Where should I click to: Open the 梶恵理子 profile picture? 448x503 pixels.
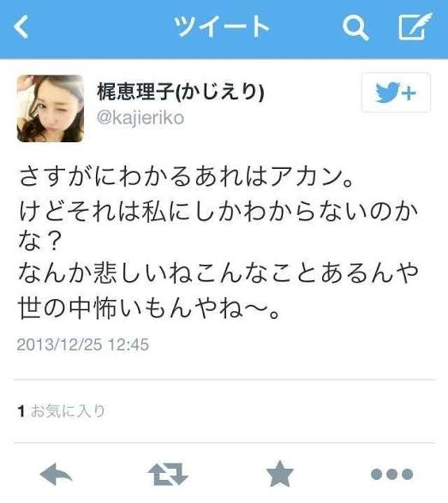51,109
